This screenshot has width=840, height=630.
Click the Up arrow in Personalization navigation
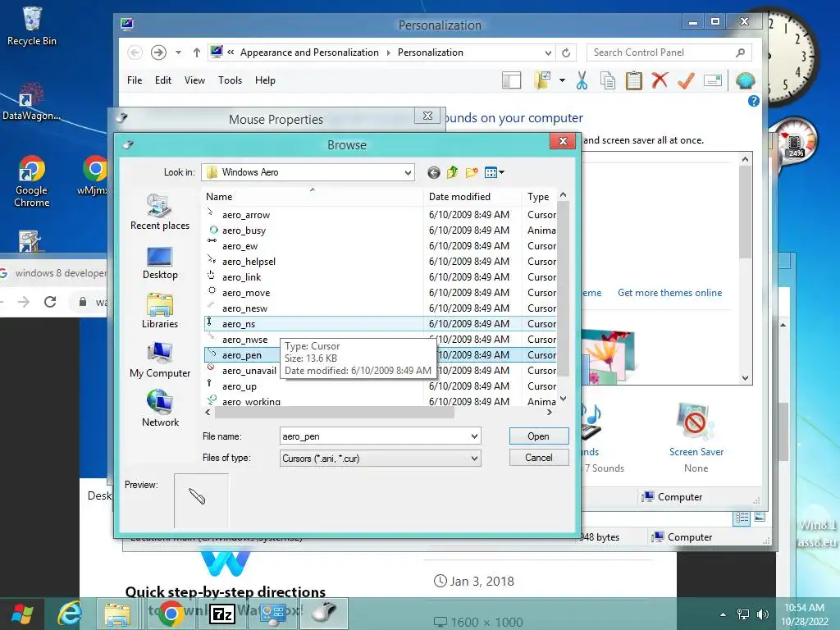click(197, 52)
